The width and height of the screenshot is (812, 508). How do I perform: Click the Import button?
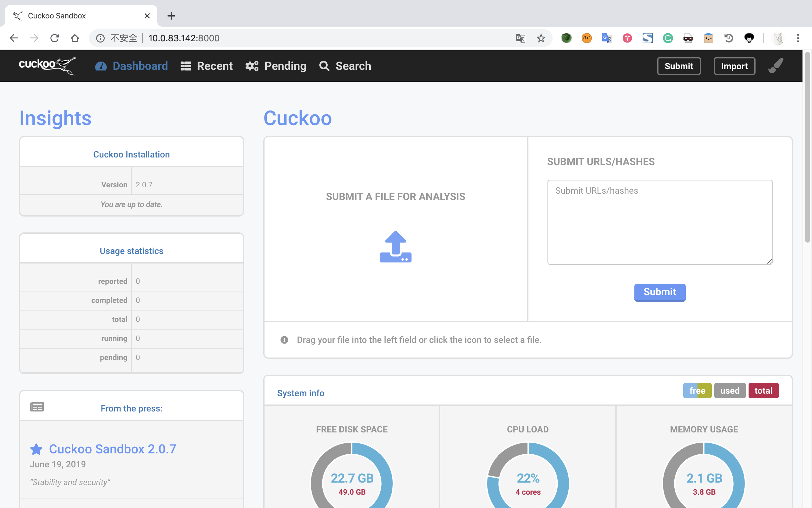734,66
